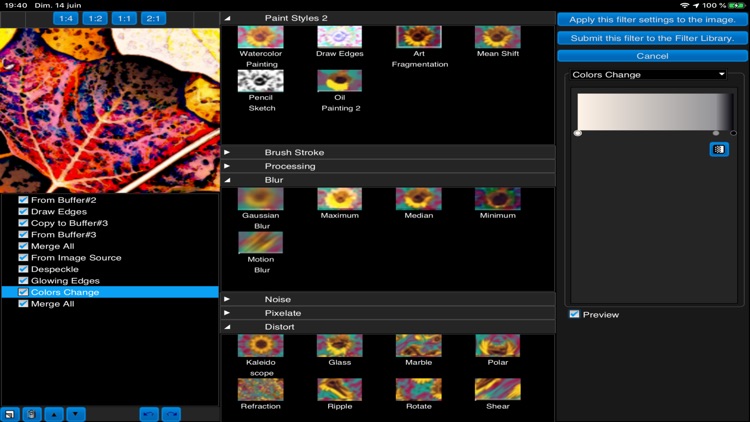Expand the Noise section

click(228, 299)
